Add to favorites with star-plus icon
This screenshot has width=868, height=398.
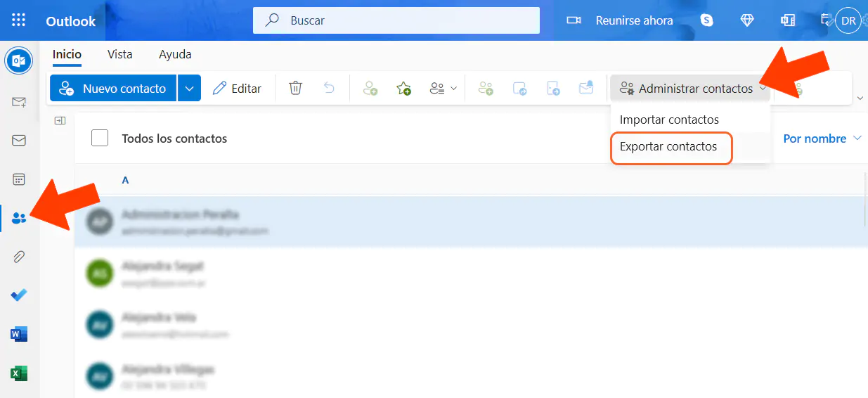[x=403, y=89]
